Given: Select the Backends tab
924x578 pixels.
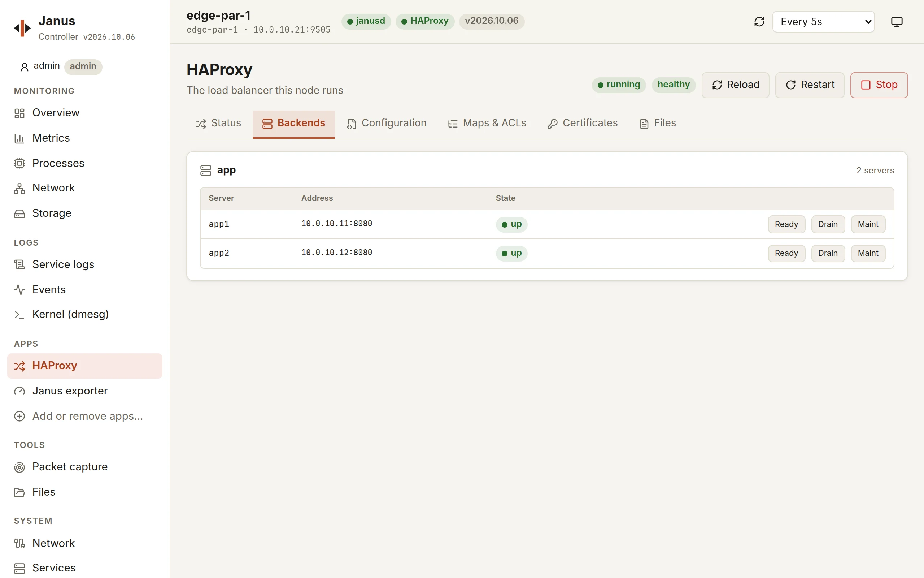Looking at the screenshot, I should (293, 124).
